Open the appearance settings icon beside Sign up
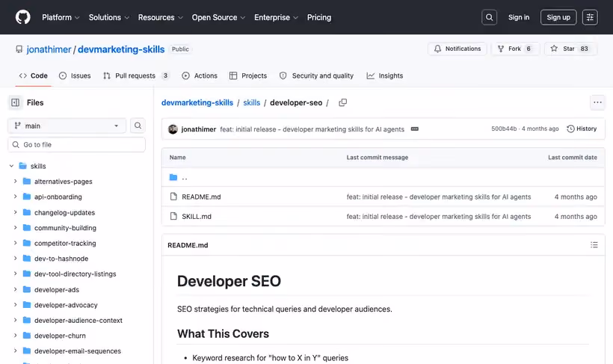This screenshot has width=613, height=364. click(x=590, y=17)
